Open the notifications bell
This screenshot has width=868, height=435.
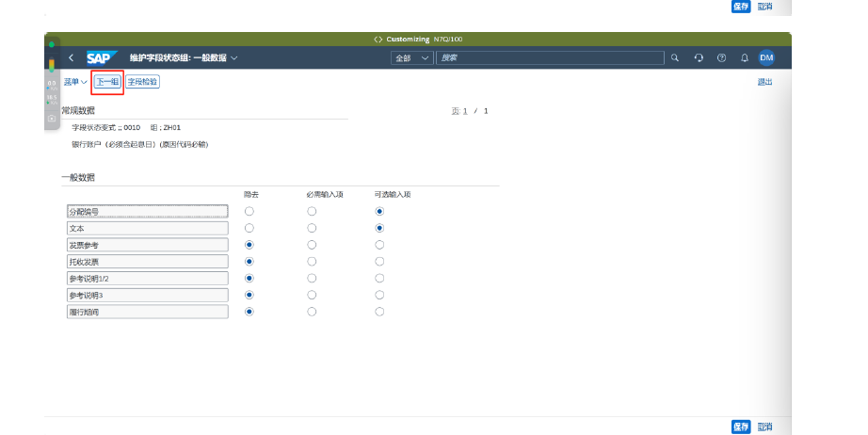pyautogui.click(x=745, y=58)
